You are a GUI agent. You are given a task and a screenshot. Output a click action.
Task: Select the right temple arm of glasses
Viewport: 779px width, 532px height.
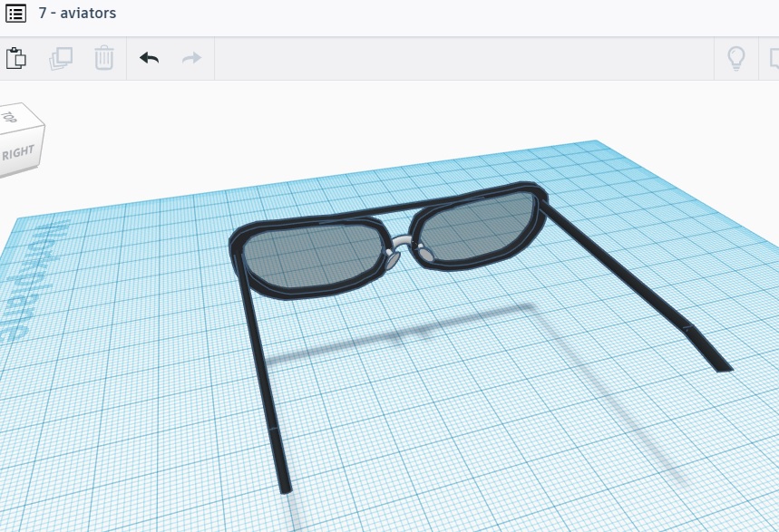(626, 272)
